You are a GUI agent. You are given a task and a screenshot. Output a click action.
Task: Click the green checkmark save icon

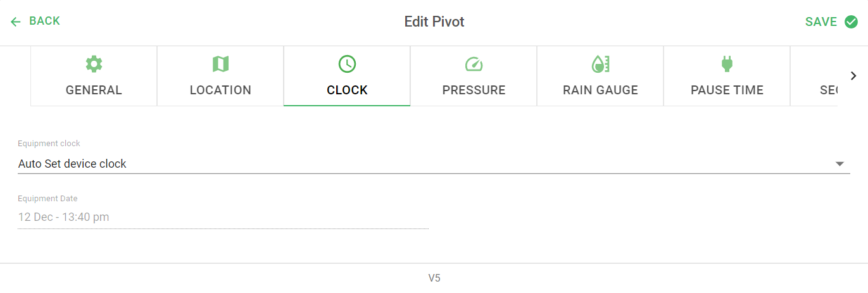coord(851,22)
